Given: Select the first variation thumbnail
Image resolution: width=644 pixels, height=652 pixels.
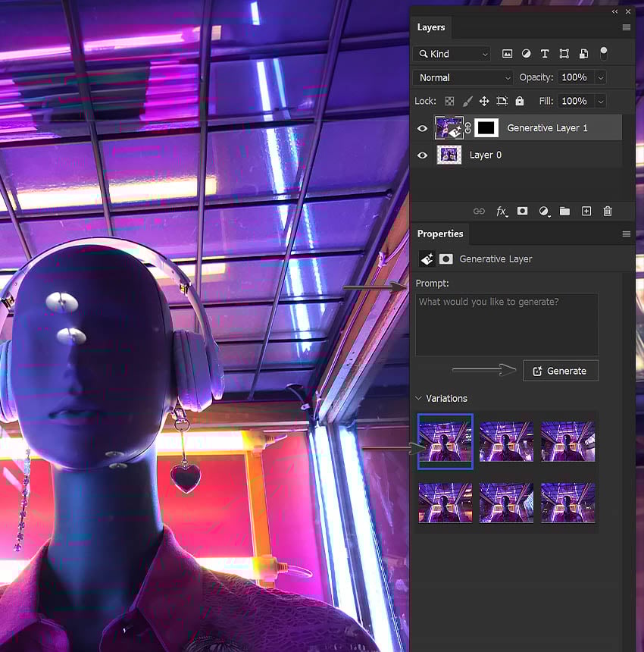Looking at the screenshot, I should click(x=445, y=441).
